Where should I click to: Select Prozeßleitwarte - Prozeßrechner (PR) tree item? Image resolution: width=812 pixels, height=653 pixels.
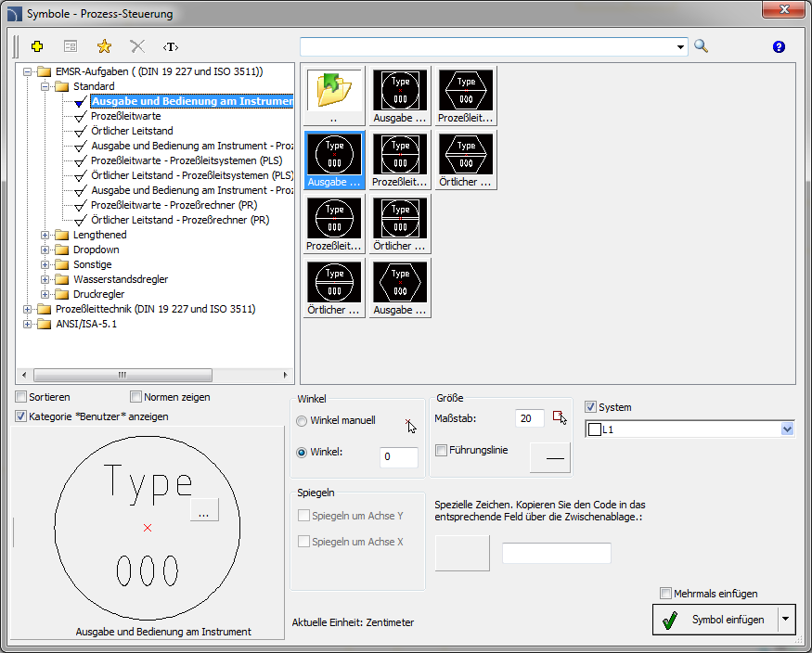(174, 205)
